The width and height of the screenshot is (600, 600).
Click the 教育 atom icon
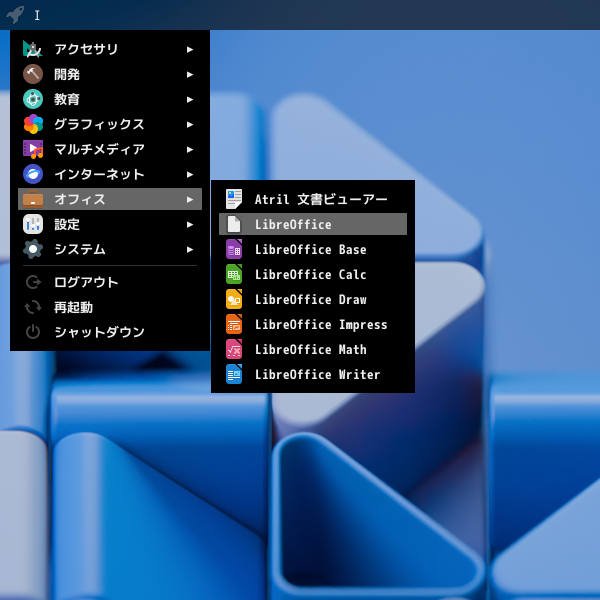[x=33, y=99]
